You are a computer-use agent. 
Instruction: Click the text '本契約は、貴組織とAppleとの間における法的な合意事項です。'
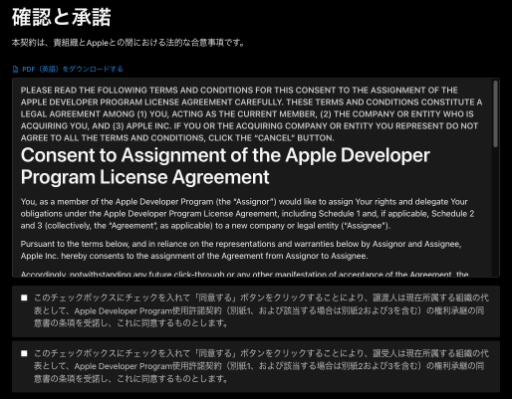click(128, 43)
